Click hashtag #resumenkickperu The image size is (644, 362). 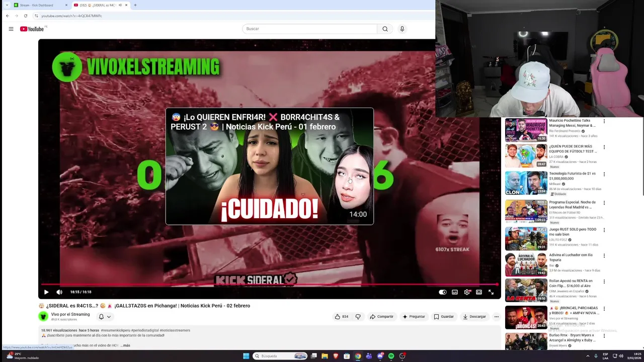click(x=115, y=330)
